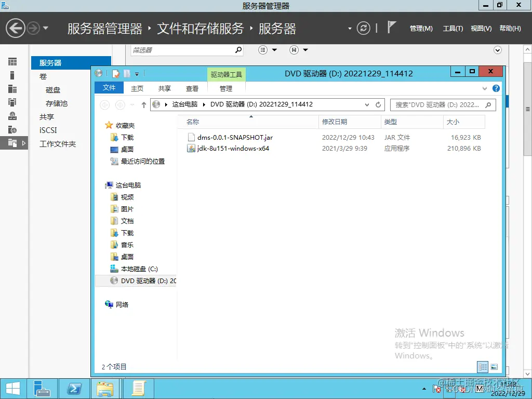Open File Explorer from the taskbar
Screen dimensions: 532x399
coord(105,389)
